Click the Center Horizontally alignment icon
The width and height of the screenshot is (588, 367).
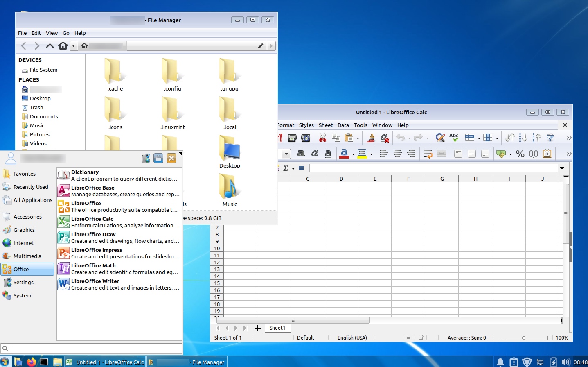(398, 154)
